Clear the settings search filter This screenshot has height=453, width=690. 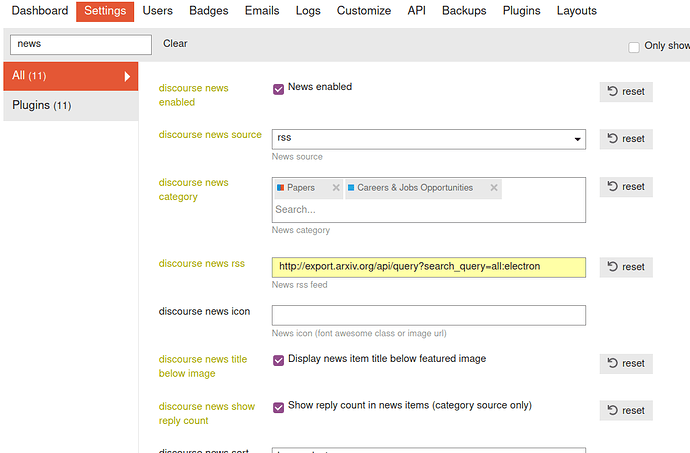click(x=175, y=44)
